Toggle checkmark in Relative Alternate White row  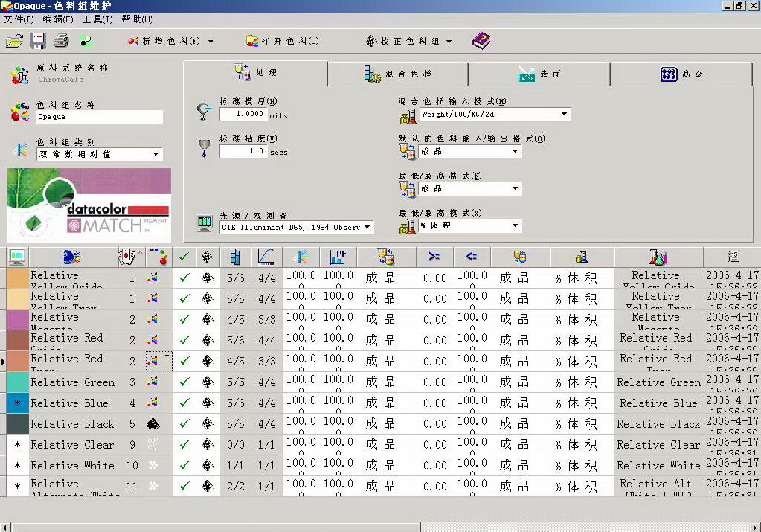(x=184, y=486)
